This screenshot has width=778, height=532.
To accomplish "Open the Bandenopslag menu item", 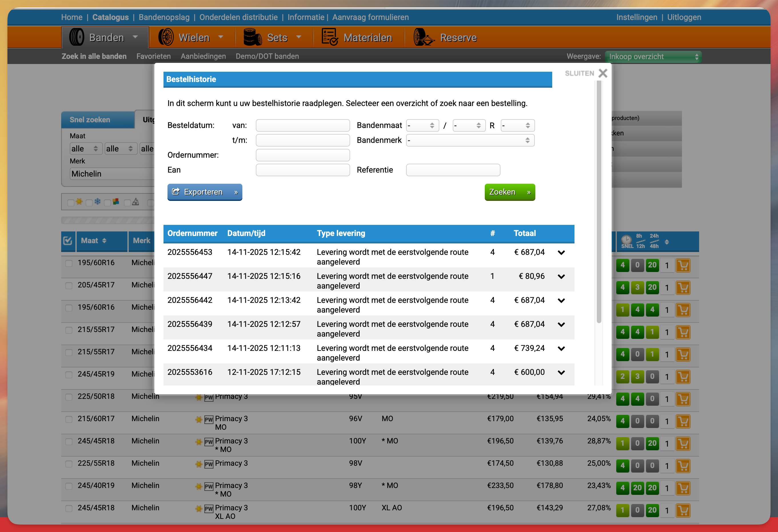I will [164, 17].
